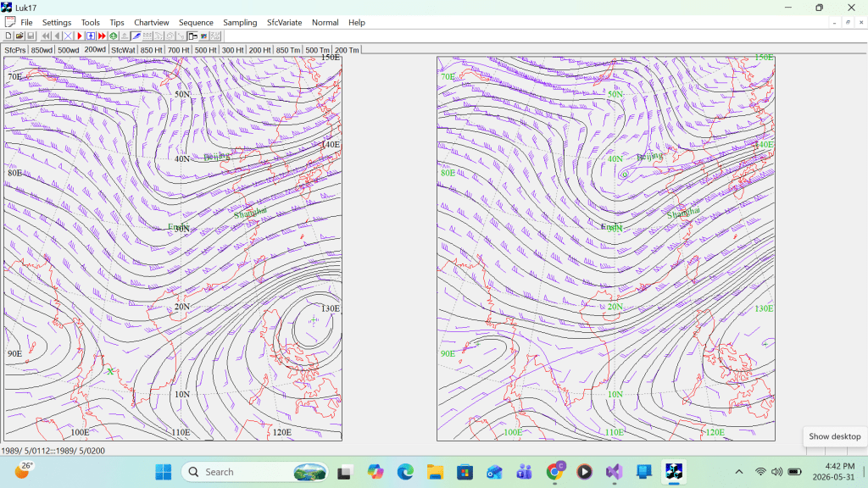Switch to the SfcPrs tab
The height and width of the screenshot is (488, 868).
click(x=15, y=50)
